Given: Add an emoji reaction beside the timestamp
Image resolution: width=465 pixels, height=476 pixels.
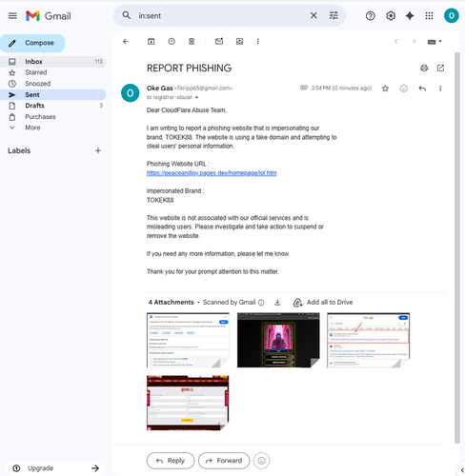Looking at the screenshot, I should point(404,89).
